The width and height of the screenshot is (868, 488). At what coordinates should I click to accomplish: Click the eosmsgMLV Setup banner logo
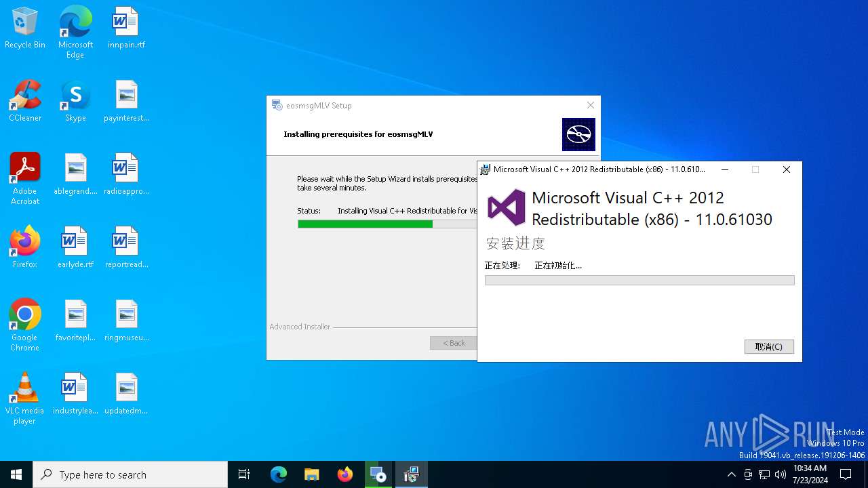tap(578, 134)
